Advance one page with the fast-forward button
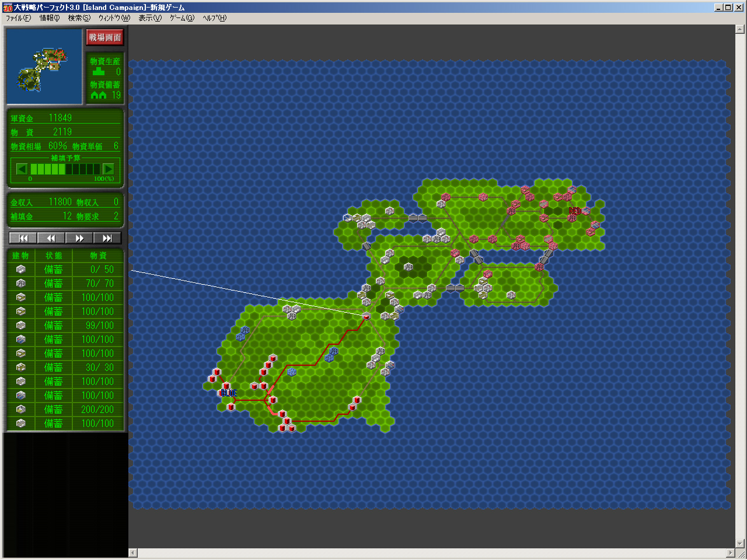747x560 pixels. click(79, 238)
